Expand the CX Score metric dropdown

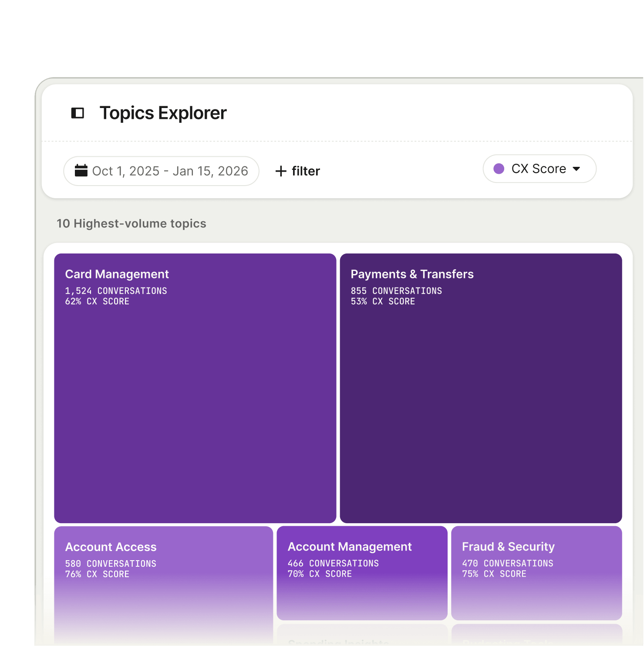pyautogui.click(x=539, y=169)
